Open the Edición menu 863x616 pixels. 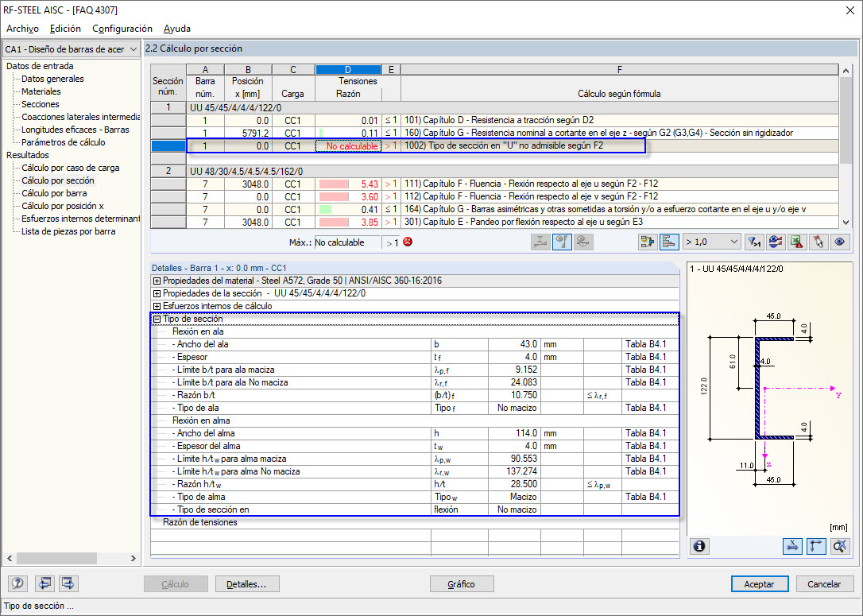pyautogui.click(x=65, y=29)
